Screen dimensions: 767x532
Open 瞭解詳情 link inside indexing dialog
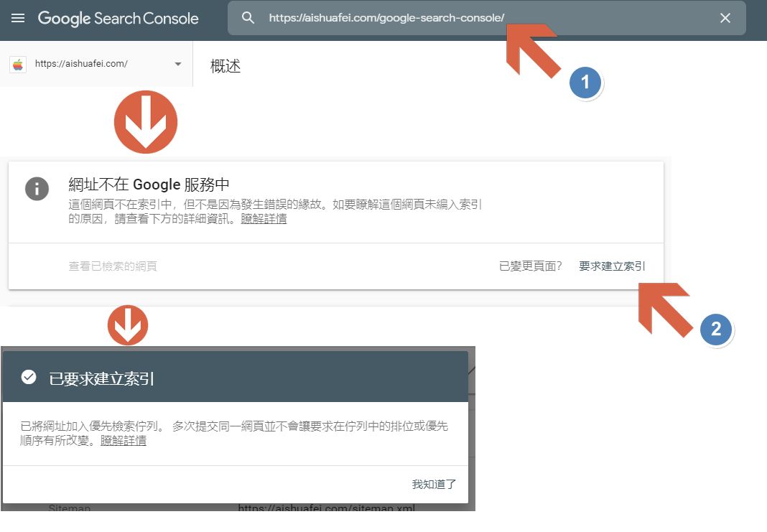pos(123,441)
